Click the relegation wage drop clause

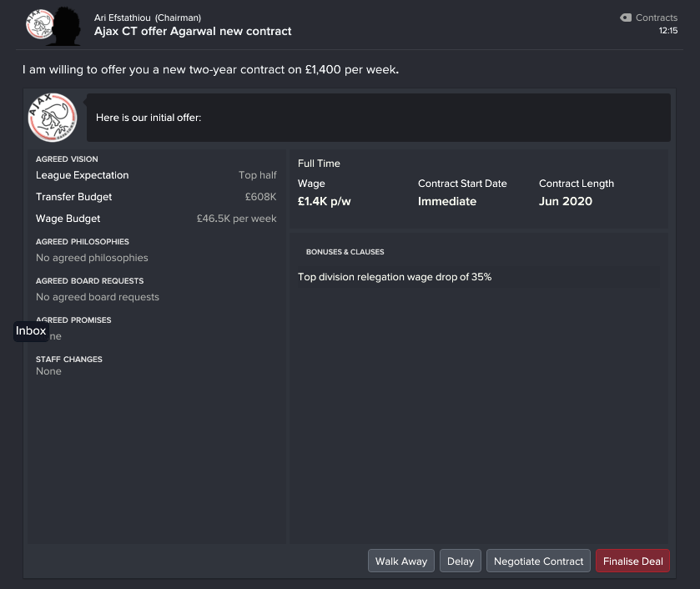coord(395,277)
